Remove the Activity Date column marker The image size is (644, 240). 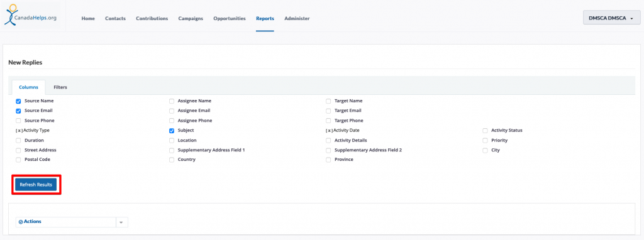[330, 131]
